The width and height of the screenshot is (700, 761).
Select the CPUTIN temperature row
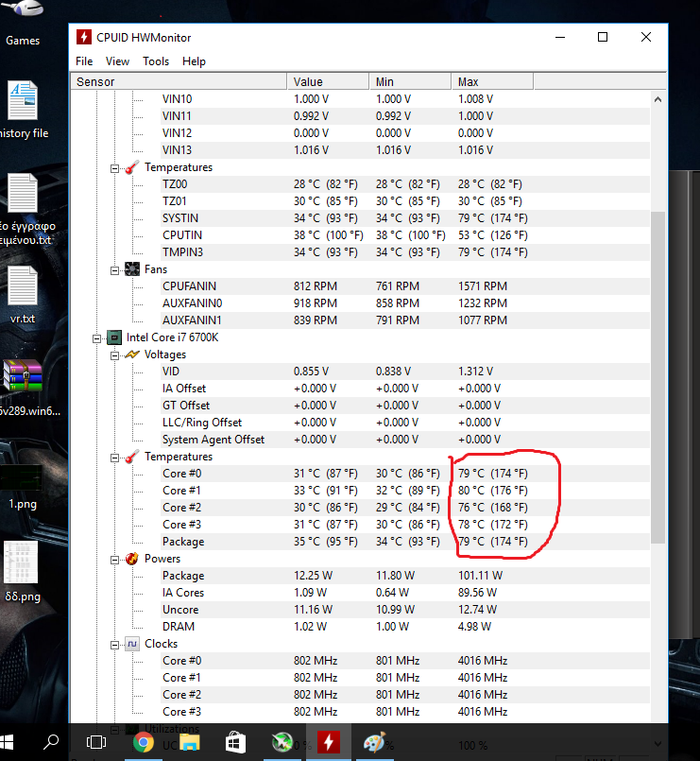tap(359, 235)
